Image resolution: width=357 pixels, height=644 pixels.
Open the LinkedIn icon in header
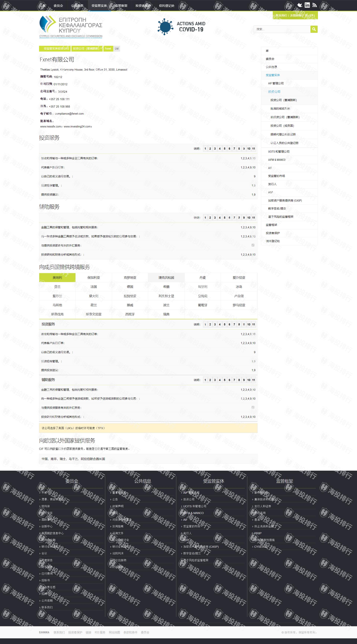(307, 5)
